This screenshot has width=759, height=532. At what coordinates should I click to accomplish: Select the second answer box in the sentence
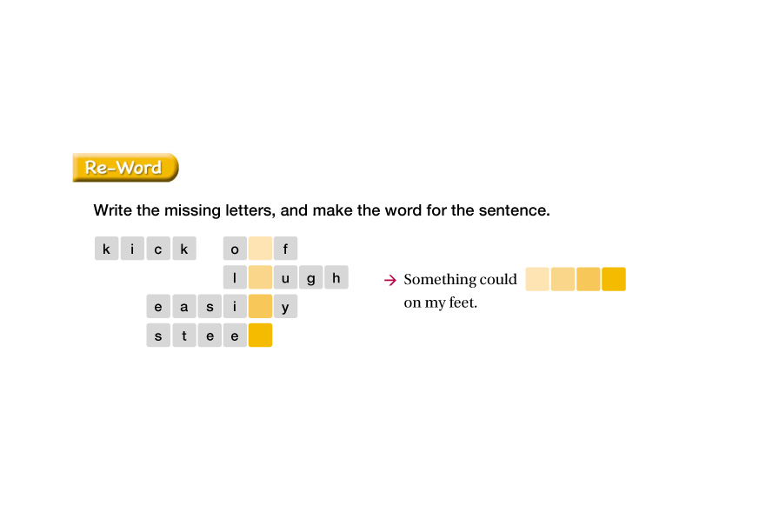click(x=563, y=279)
